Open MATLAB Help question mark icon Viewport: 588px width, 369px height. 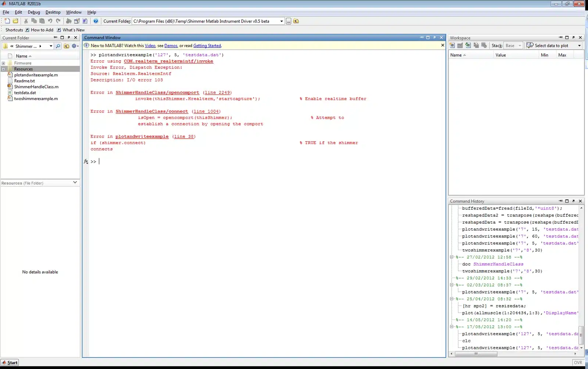(96, 21)
